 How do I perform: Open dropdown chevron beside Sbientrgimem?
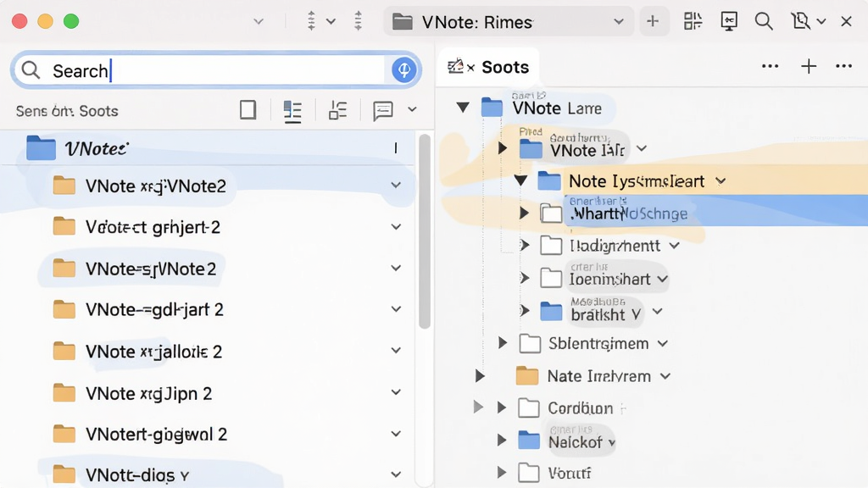[x=662, y=344]
